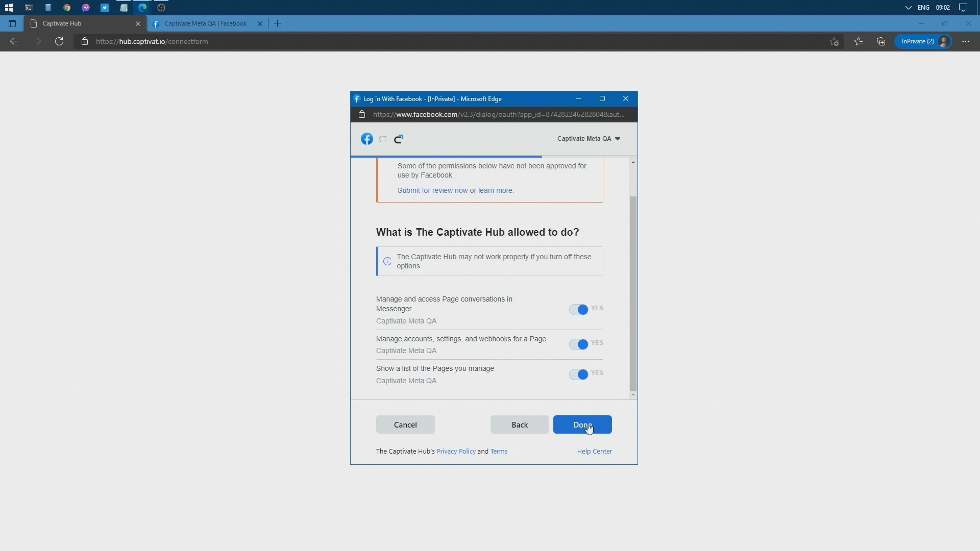The image size is (980, 551).
Task: Expand the hidden system tray icons chevron
Action: click(x=908, y=8)
